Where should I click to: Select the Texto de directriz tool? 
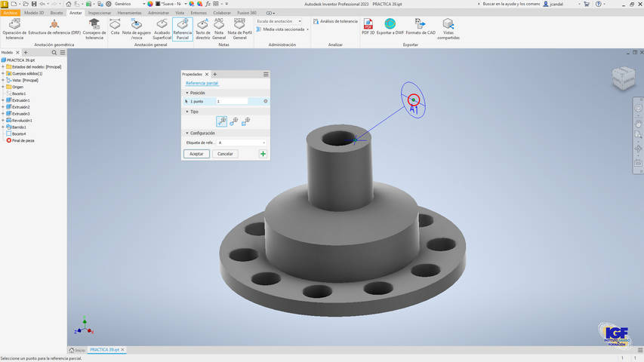point(202,29)
